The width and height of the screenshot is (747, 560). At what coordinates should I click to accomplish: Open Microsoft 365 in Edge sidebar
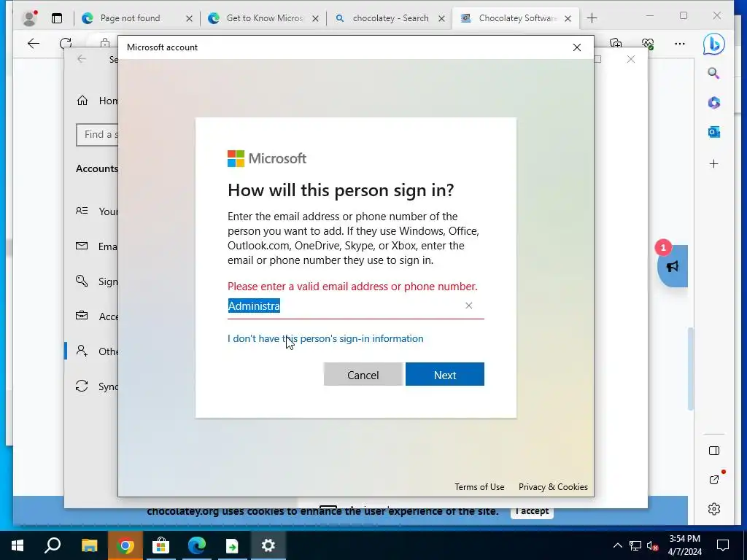[713, 102]
